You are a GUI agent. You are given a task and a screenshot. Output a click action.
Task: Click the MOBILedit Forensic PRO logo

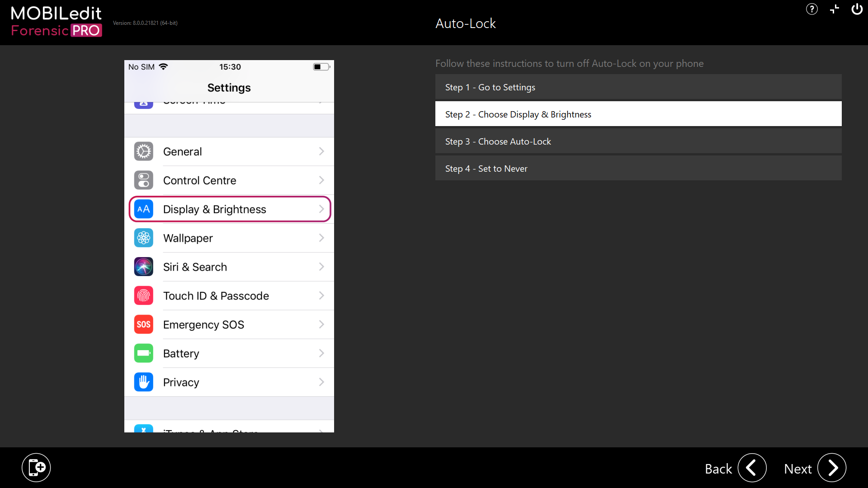57,21
